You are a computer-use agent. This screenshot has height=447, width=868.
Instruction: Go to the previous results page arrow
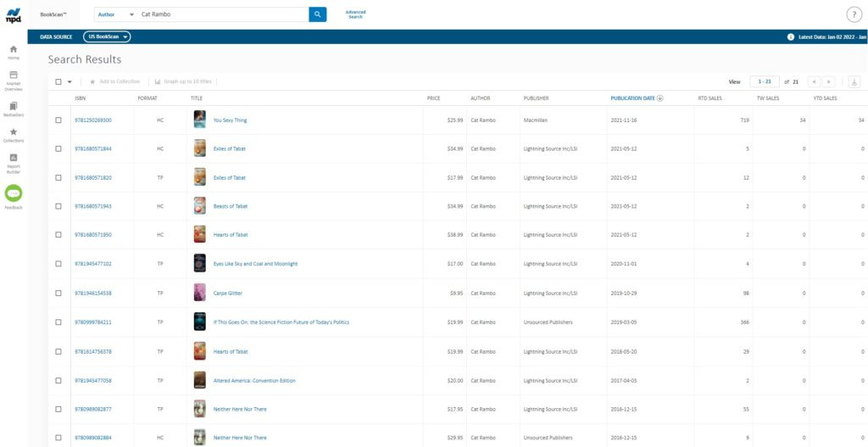[x=814, y=82]
